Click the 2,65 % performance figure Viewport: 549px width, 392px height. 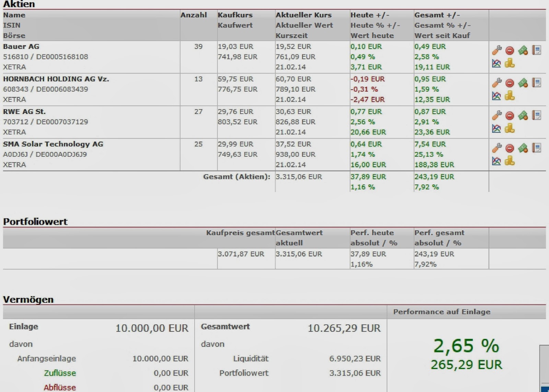[466, 346]
